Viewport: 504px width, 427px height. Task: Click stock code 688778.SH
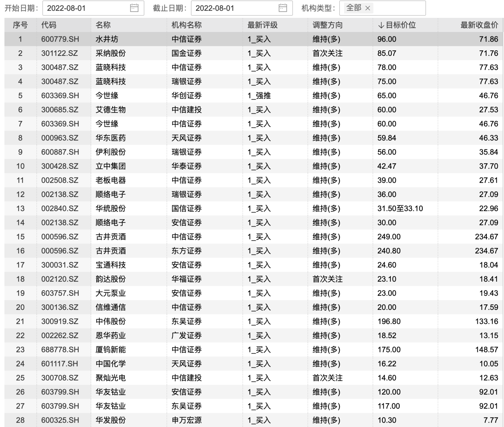[60, 350]
